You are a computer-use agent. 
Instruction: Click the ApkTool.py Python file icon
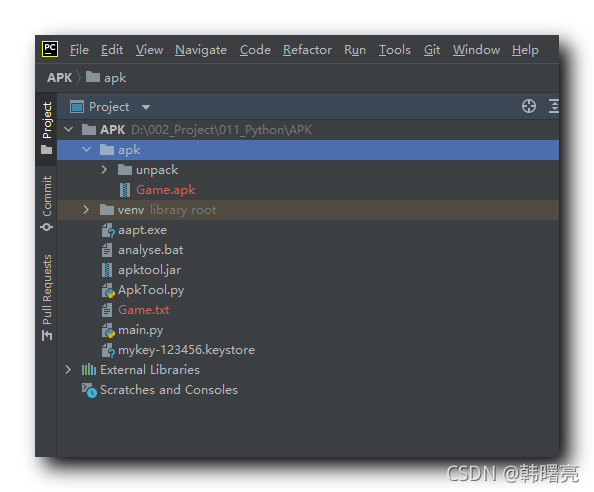[108, 291]
